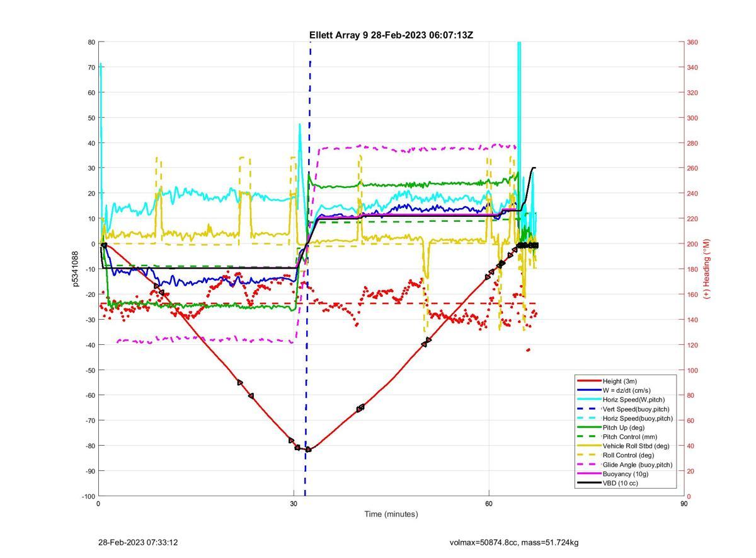Click Roll Control (deg) legend entry
This screenshot has height=558, width=756.
(628, 455)
